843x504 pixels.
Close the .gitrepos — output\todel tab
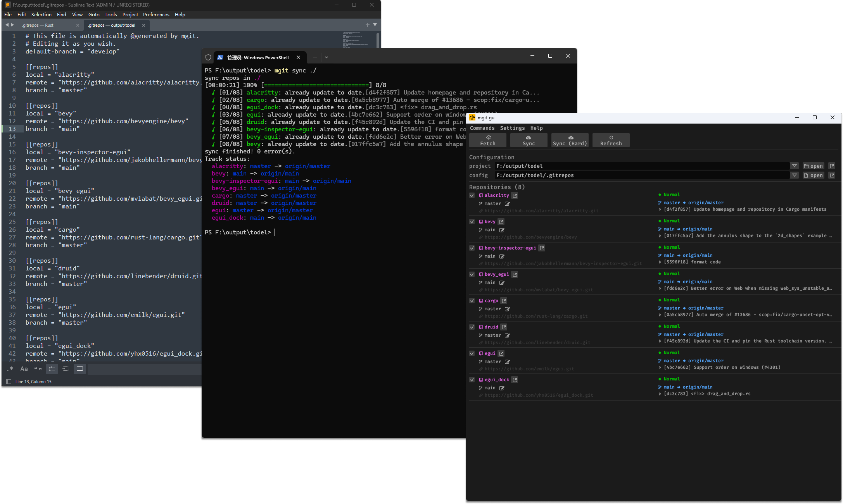[143, 25]
